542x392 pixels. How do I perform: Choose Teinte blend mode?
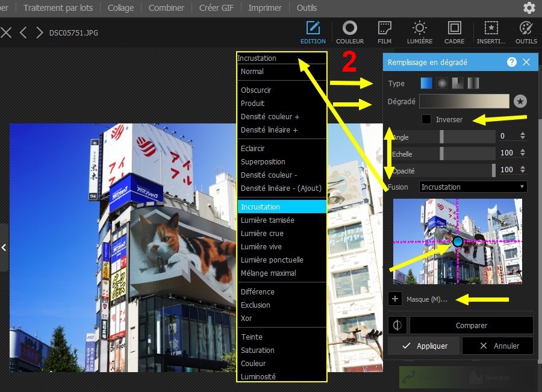pyautogui.click(x=282, y=337)
